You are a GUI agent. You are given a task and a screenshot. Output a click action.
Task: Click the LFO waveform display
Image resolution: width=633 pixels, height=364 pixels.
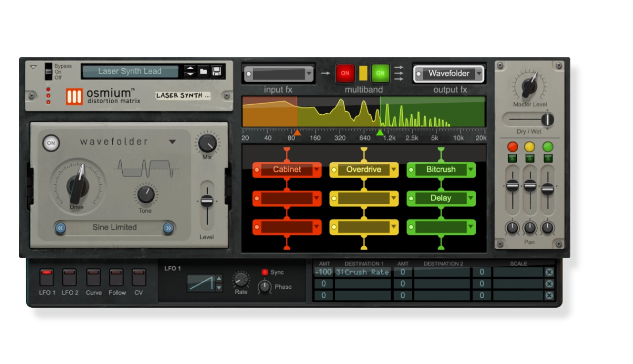201,283
